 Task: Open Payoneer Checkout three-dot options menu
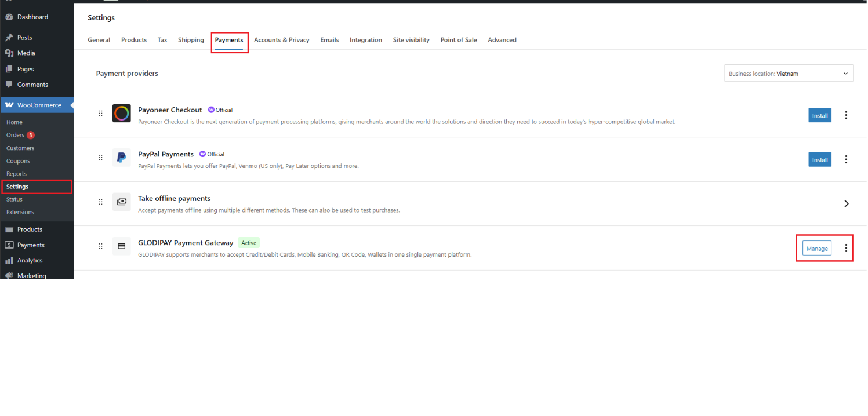click(846, 115)
